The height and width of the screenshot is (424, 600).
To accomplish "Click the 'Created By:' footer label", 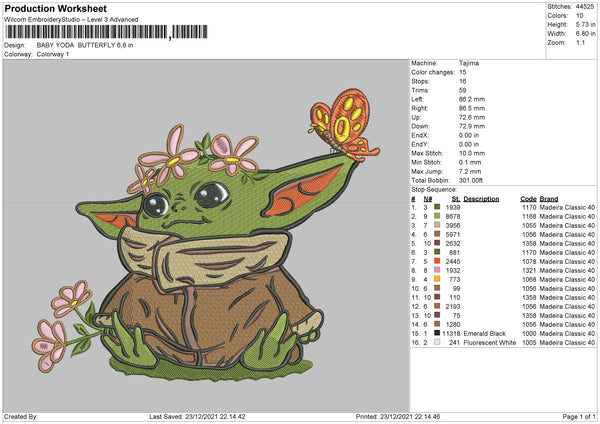I will [21, 416].
